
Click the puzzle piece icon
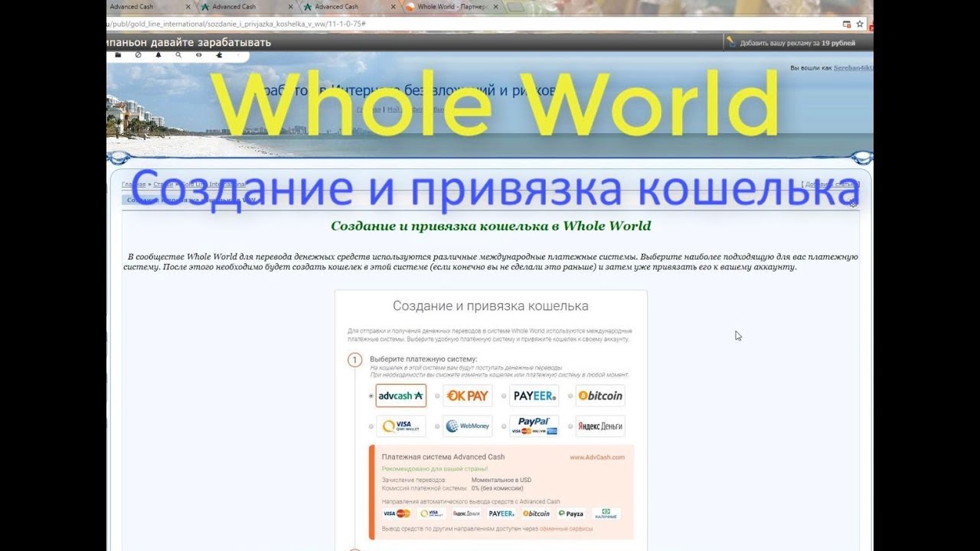[220, 55]
